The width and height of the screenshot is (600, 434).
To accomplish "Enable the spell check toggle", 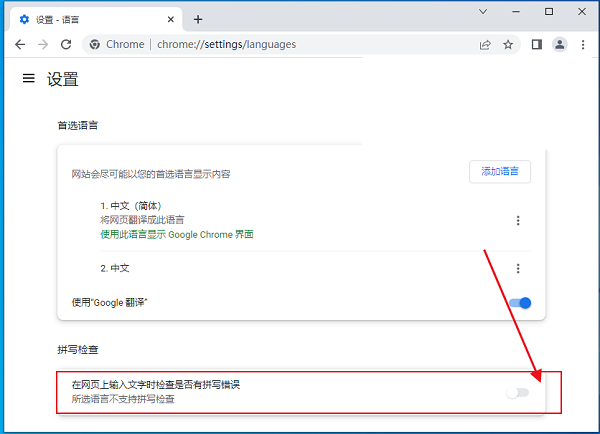I will tap(517, 392).
